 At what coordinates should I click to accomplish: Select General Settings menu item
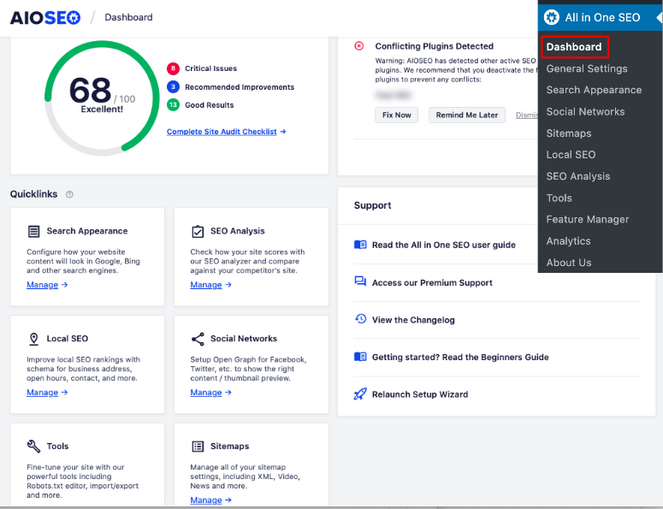[x=586, y=69]
